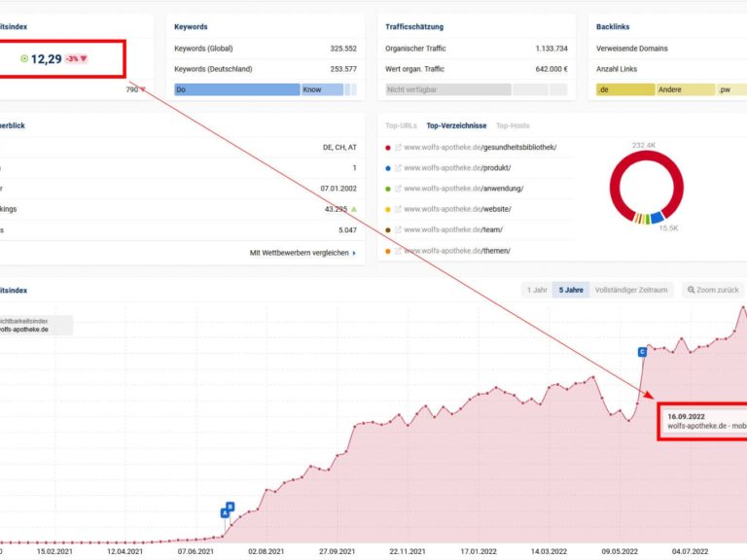Switch to the Top-URLs tab
This screenshot has width=747, height=560.
(x=403, y=125)
